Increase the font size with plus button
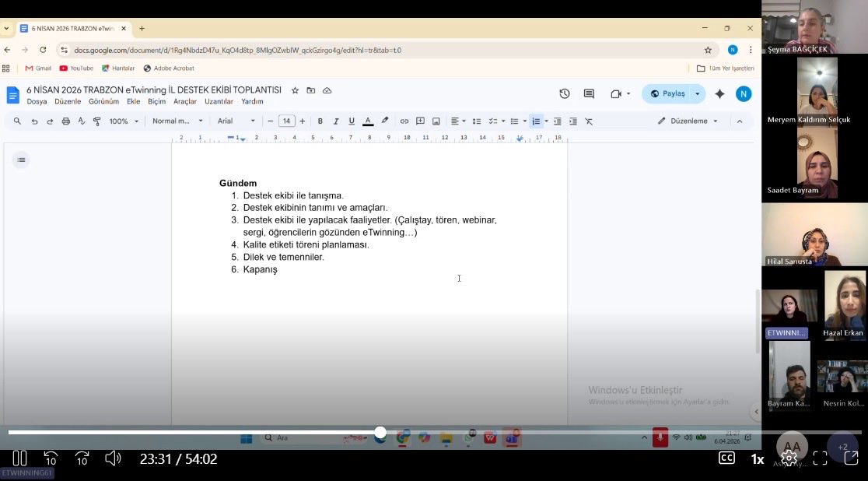The height and width of the screenshot is (481, 868). [303, 121]
